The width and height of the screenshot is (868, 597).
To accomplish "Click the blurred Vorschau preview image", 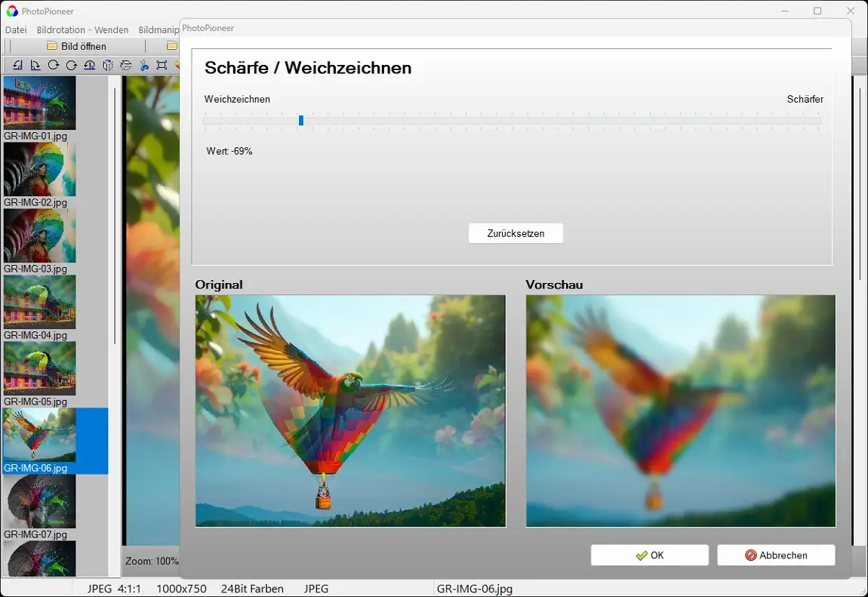I will coord(680,411).
